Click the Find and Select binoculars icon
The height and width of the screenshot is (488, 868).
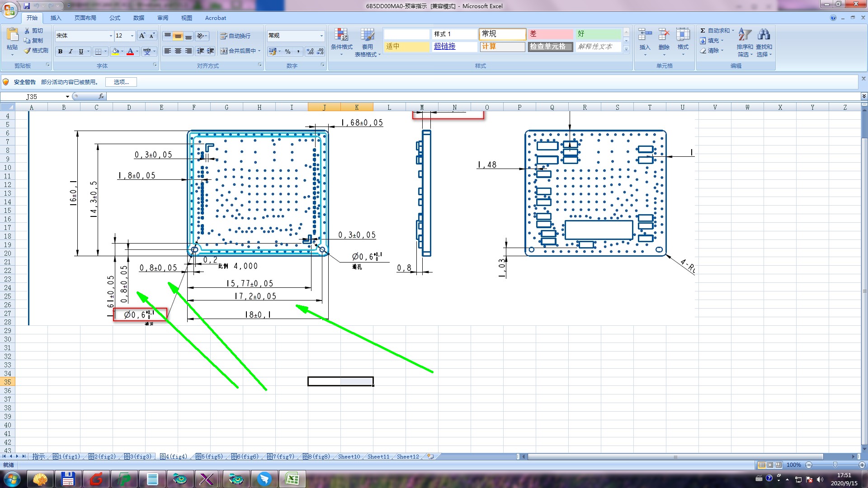pyautogui.click(x=764, y=35)
